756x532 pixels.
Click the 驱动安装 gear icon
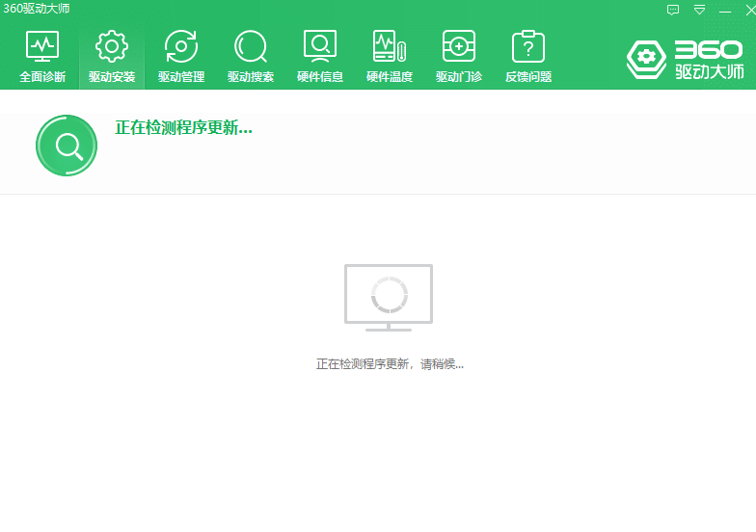pos(112,45)
